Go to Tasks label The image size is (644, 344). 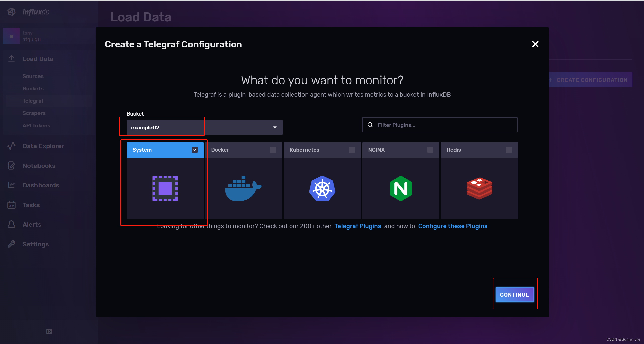click(x=31, y=205)
